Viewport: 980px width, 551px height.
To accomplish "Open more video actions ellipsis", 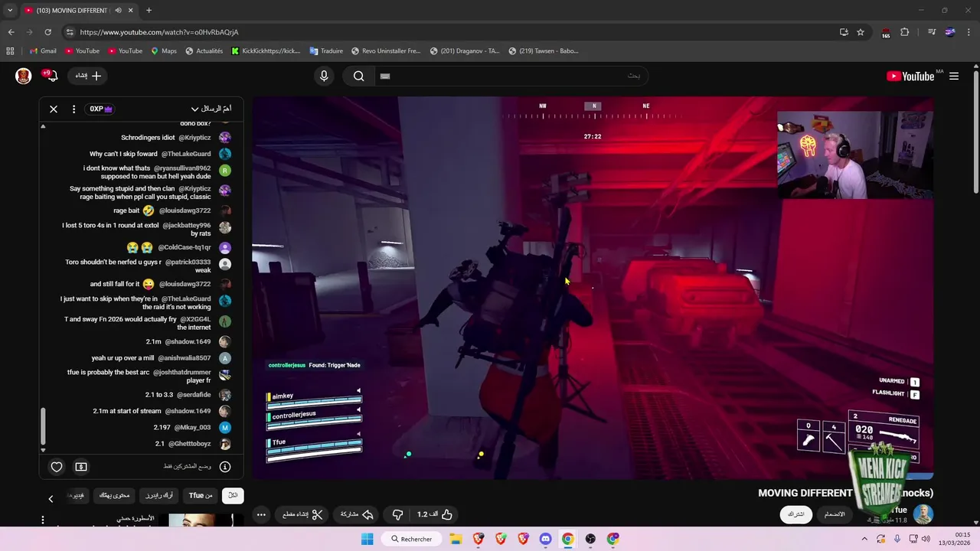I will (x=261, y=514).
